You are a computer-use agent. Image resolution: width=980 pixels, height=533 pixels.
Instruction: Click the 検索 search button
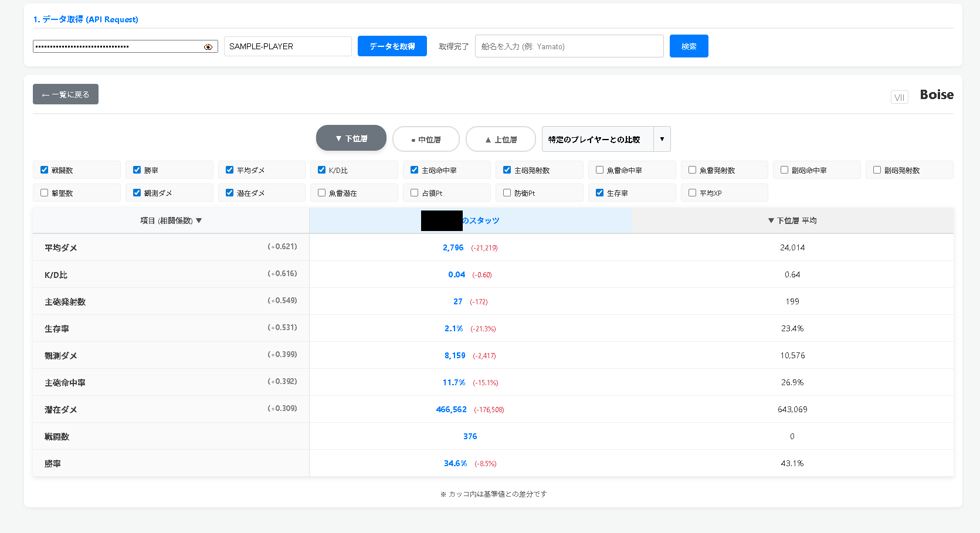[x=689, y=46]
